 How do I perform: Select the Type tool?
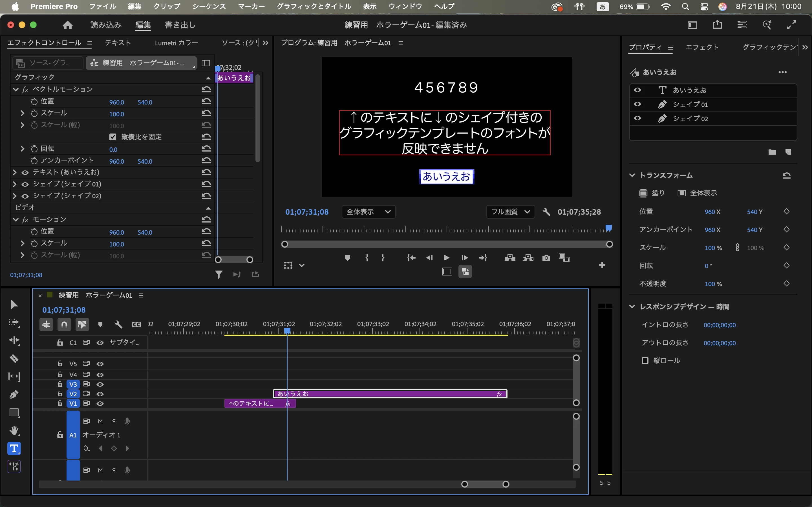click(14, 448)
